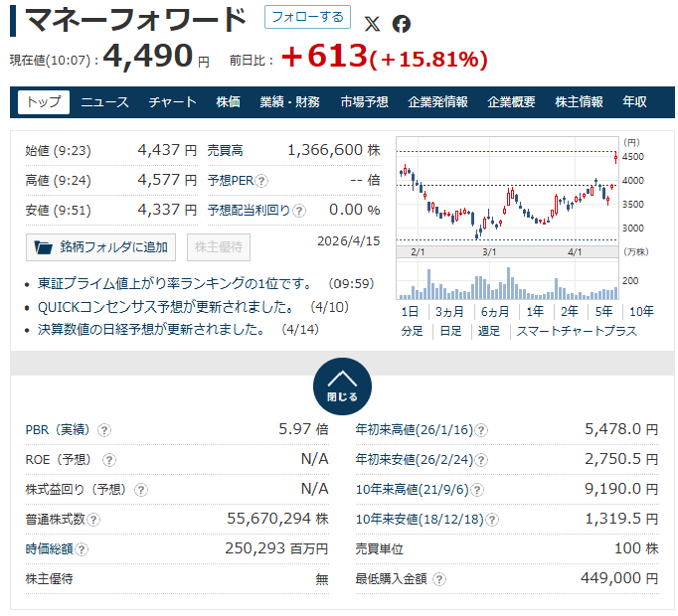The image size is (678, 616).
Task: Open help icon beside 普通株式数
Action: click(x=93, y=520)
